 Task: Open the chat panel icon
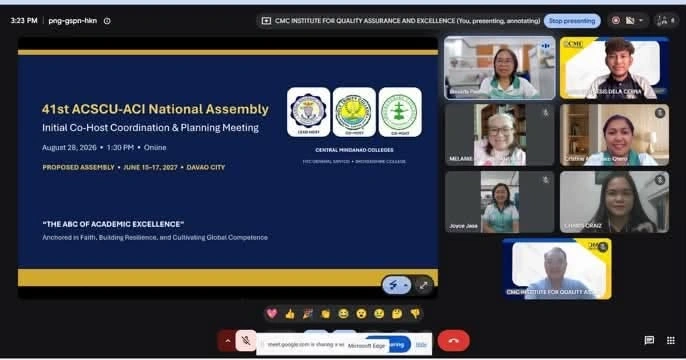point(649,340)
